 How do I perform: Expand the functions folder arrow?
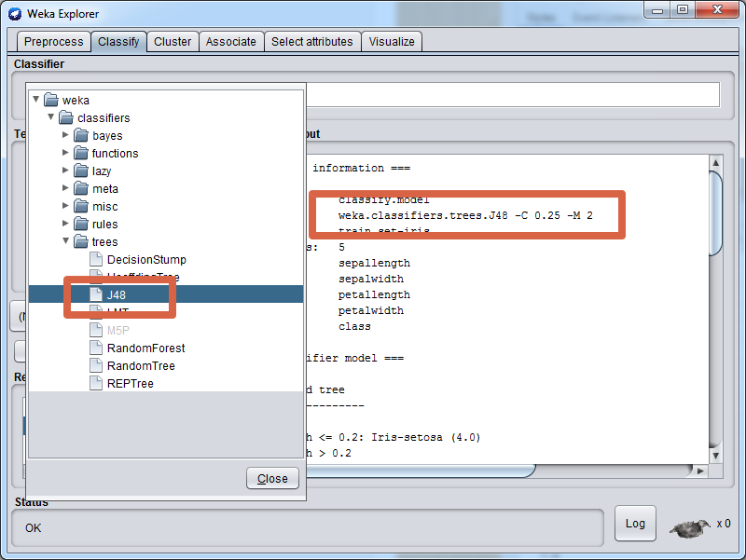click(x=65, y=153)
